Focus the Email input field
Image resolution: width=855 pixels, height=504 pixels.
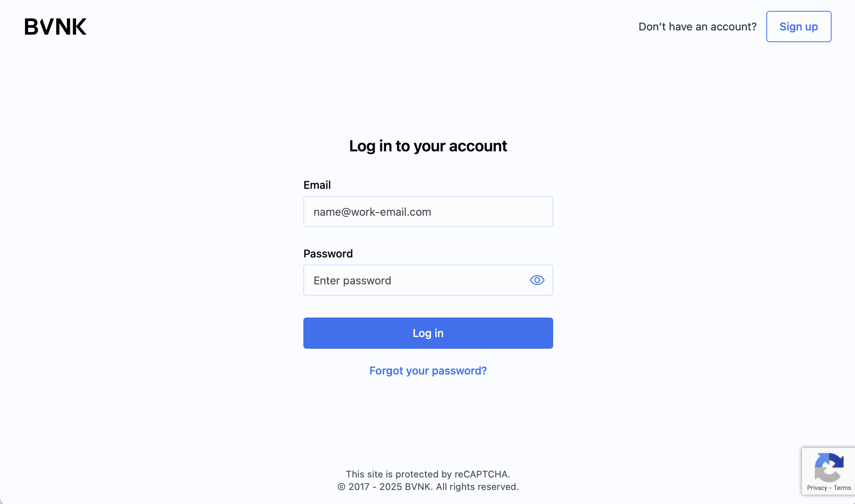pyautogui.click(x=428, y=211)
